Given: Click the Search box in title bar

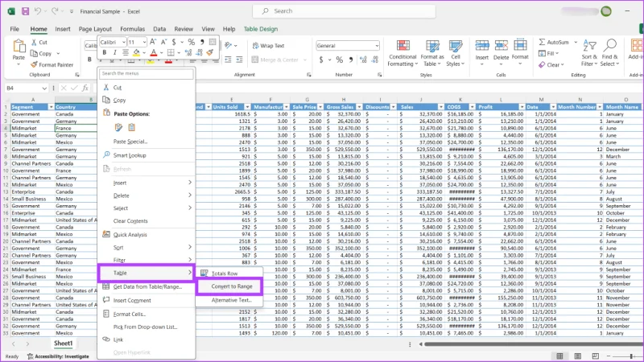Looking at the screenshot, I should point(344,11).
